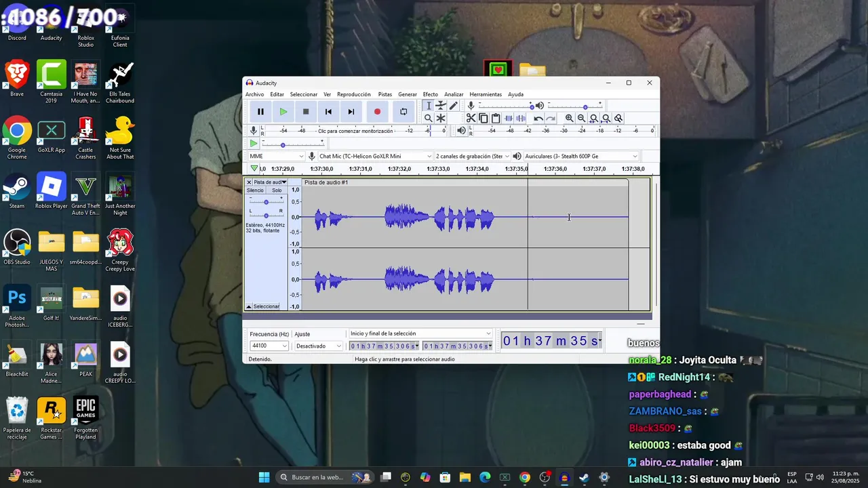Open the large time display format arrow
Viewport: 868px width, 488px height.
coord(600,341)
